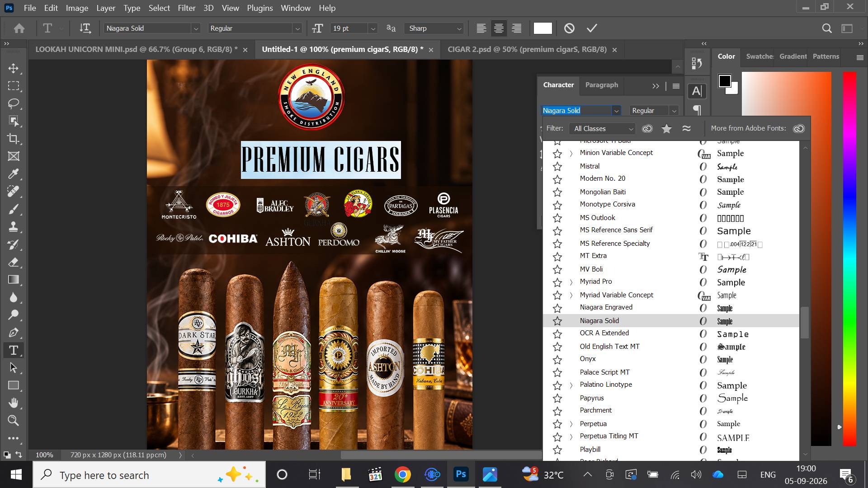The height and width of the screenshot is (488, 868).
Task: Expand the Myriad Pro font family
Action: (571, 282)
